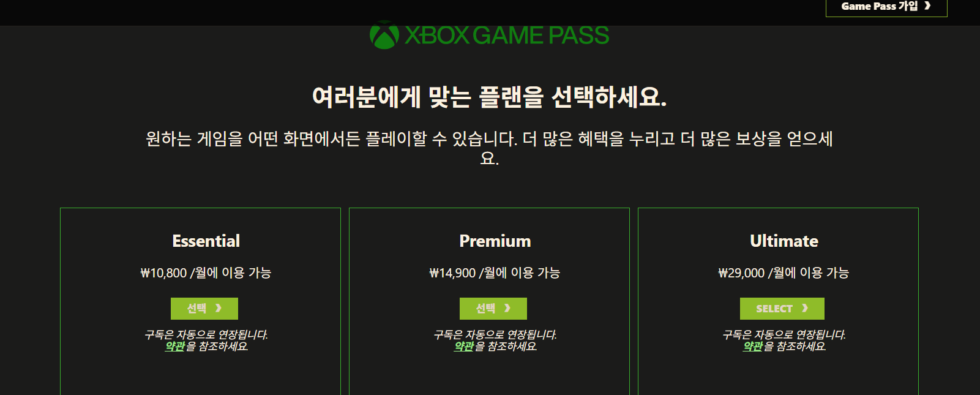This screenshot has width=980, height=395.
Task: Open 약관 link under Essential plan
Action: (175, 347)
